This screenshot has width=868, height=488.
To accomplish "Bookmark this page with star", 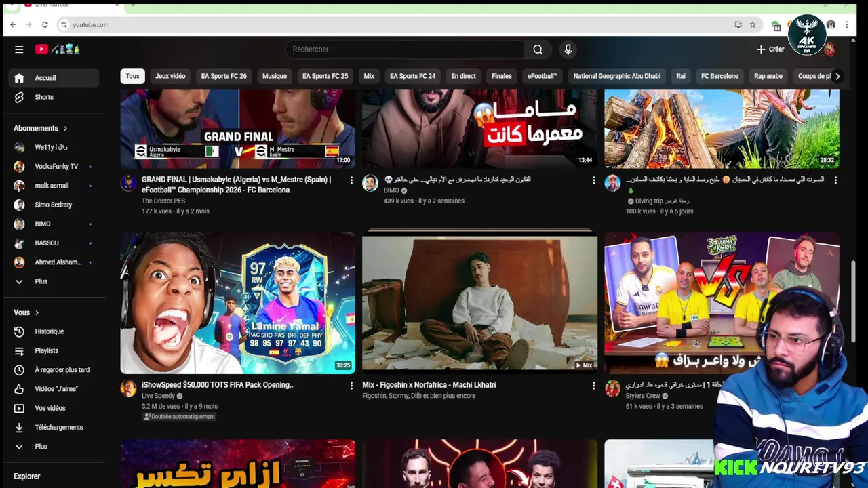I will [x=753, y=24].
